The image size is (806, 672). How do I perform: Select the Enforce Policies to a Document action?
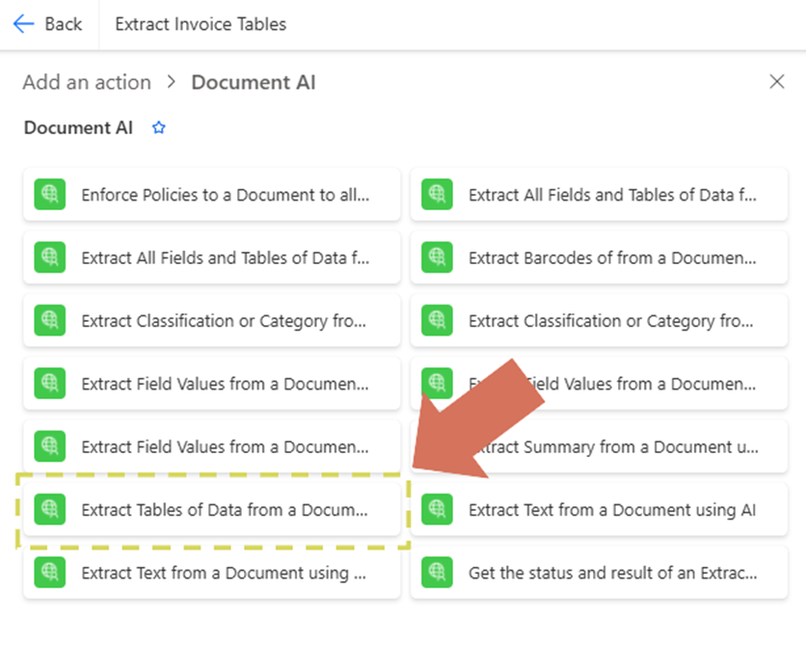pos(212,194)
